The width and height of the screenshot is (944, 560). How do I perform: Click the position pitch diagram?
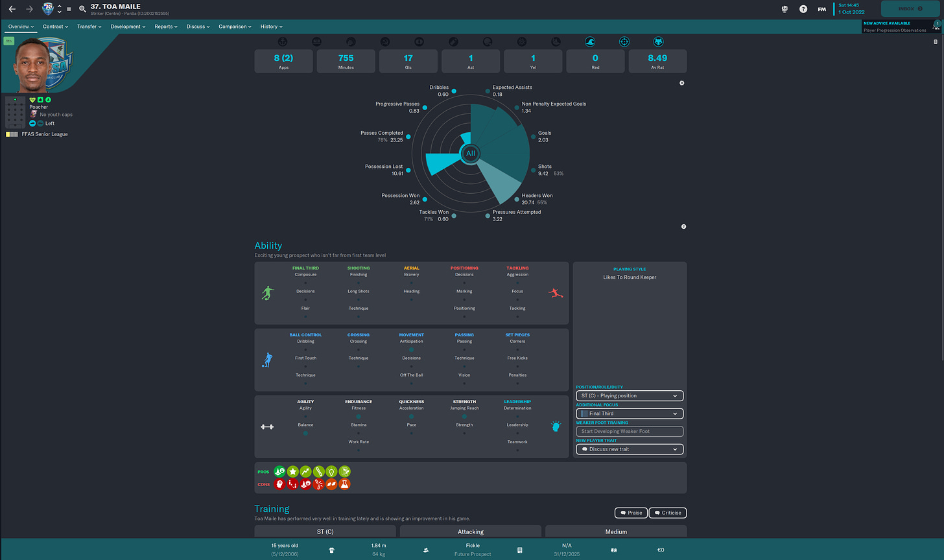[x=16, y=113]
